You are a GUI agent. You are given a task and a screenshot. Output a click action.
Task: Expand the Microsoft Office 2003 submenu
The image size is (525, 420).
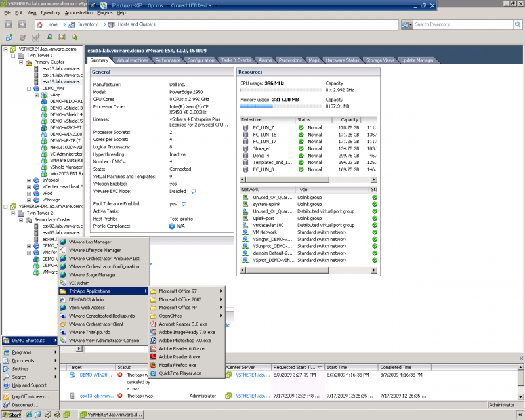[x=180, y=299]
